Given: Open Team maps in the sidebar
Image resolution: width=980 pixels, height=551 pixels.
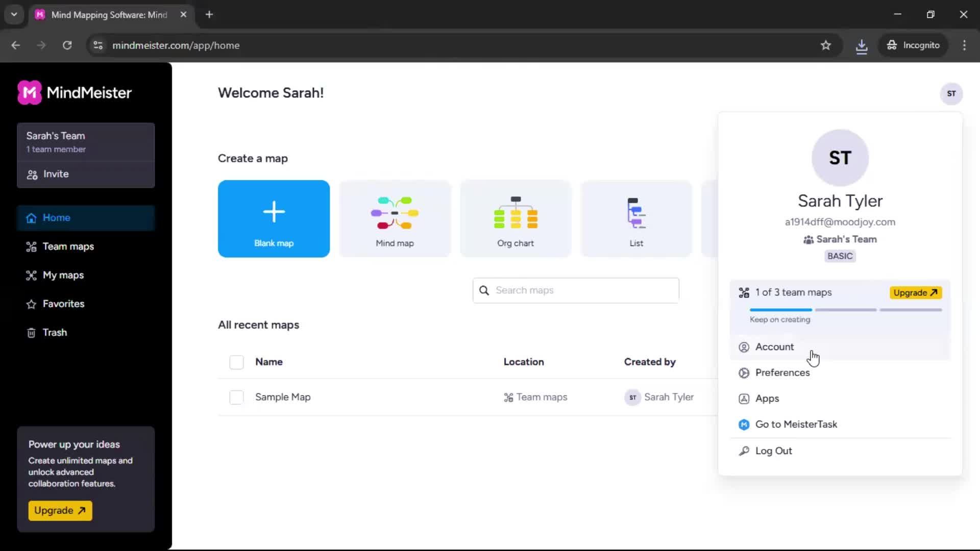Looking at the screenshot, I should tap(68, 246).
